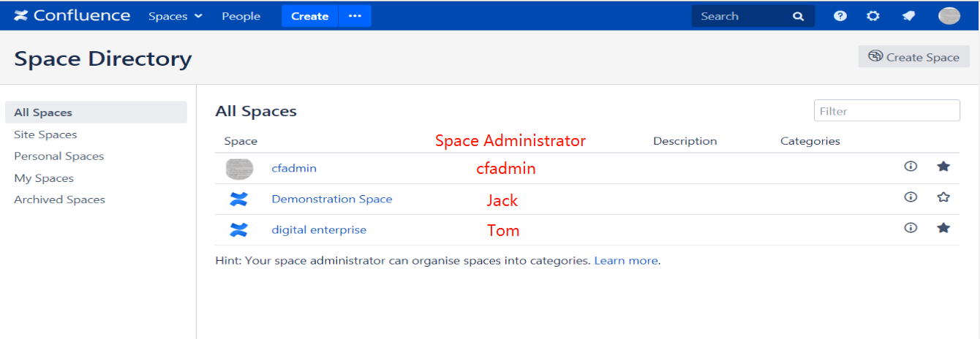Select Site Spaces in the sidebar
This screenshot has width=980, height=339.
(x=45, y=134)
